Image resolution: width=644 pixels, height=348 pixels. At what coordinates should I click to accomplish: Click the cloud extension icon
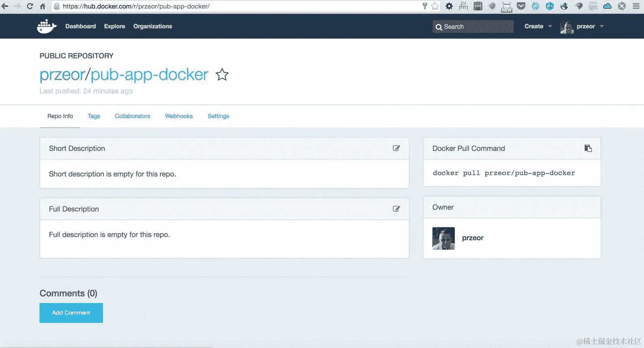click(607, 6)
